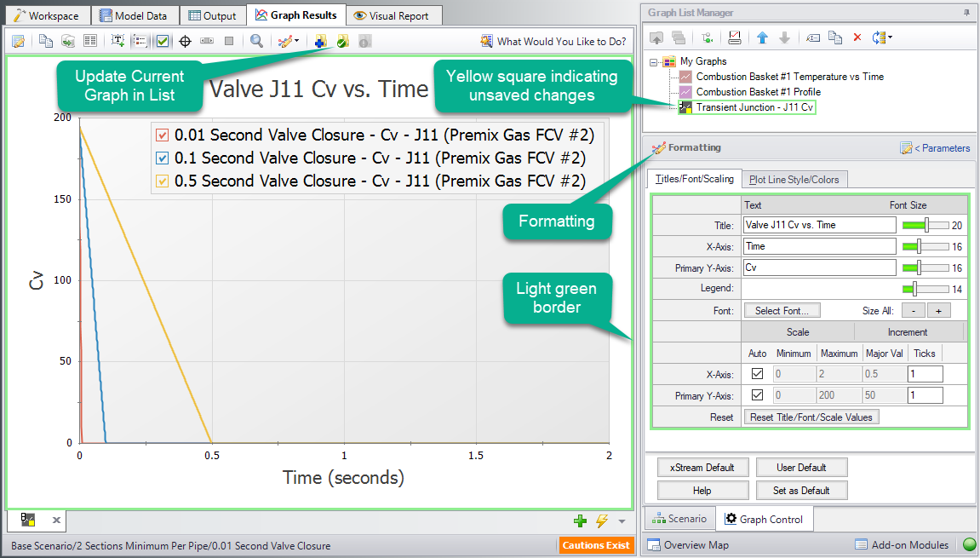Click the magnifier zoom icon in graph toolbar
Image resolution: width=980 pixels, height=558 pixels.
pos(256,41)
